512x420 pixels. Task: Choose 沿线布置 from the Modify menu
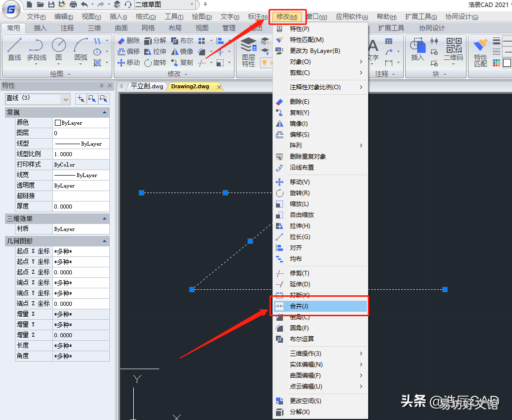pos(320,168)
